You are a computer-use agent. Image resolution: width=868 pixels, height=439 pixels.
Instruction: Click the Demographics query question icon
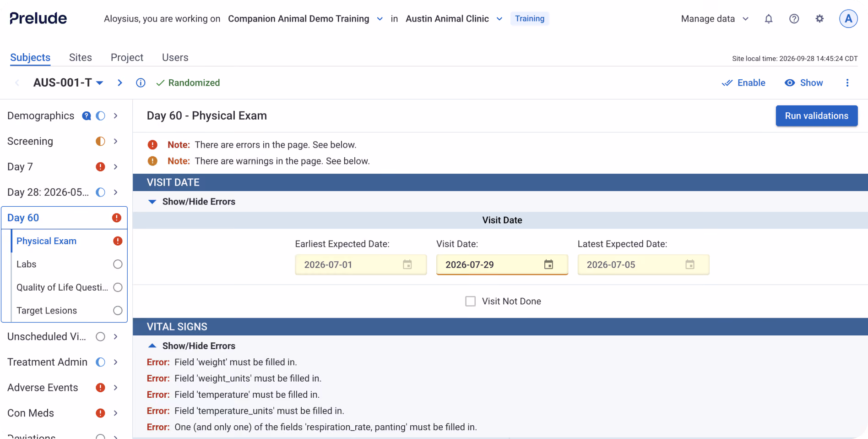(x=86, y=116)
